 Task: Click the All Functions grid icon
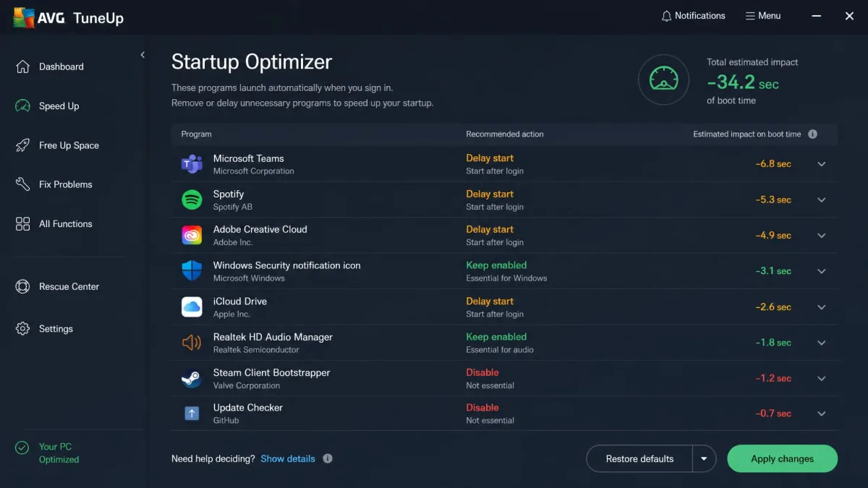pyautogui.click(x=22, y=223)
